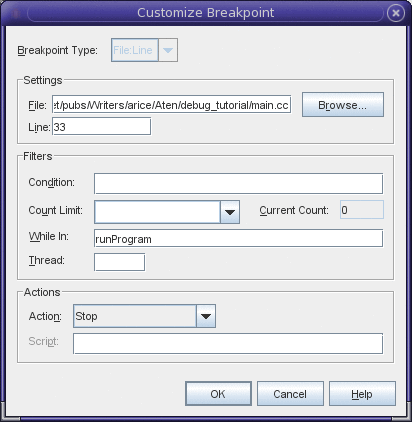
Task: Focus the File path text field
Action: pos(172,105)
